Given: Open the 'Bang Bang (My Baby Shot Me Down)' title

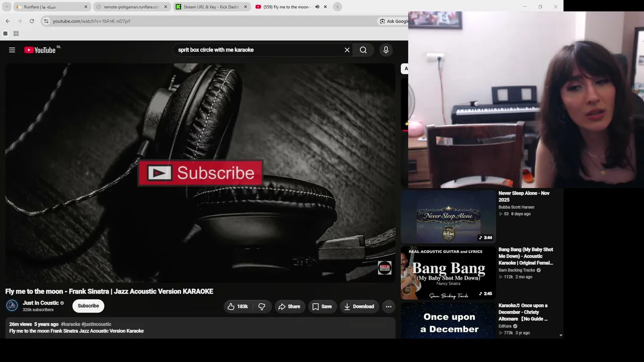Looking at the screenshot, I should pyautogui.click(x=526, y=256).
